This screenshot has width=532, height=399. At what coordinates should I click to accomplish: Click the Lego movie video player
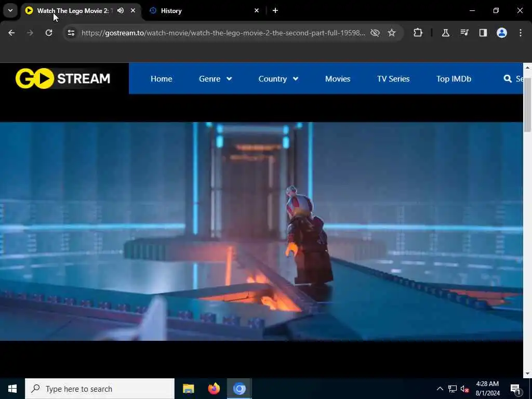[261, 231]
